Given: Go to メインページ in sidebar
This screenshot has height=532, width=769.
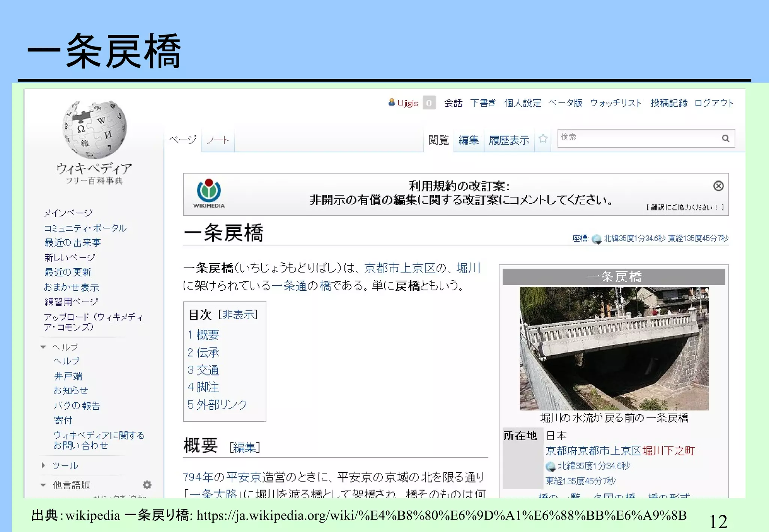Looking at the screenshot, I should (x=68, y=213).
